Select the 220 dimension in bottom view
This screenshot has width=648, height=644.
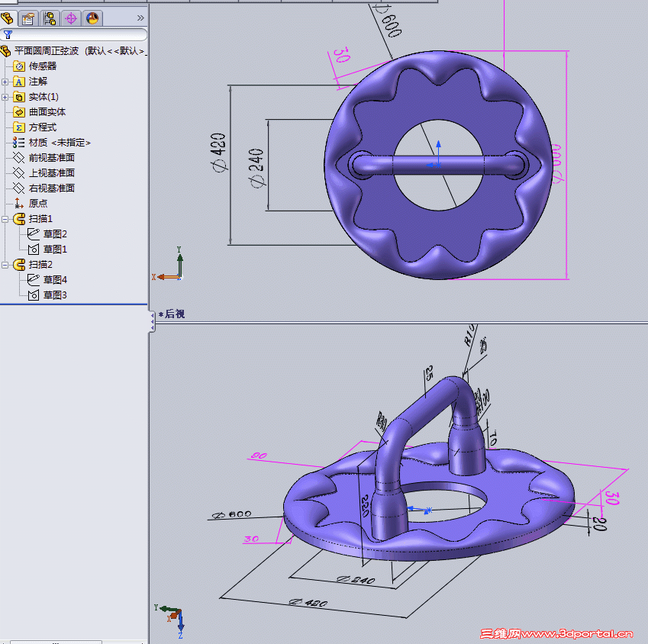pos(366,506)
